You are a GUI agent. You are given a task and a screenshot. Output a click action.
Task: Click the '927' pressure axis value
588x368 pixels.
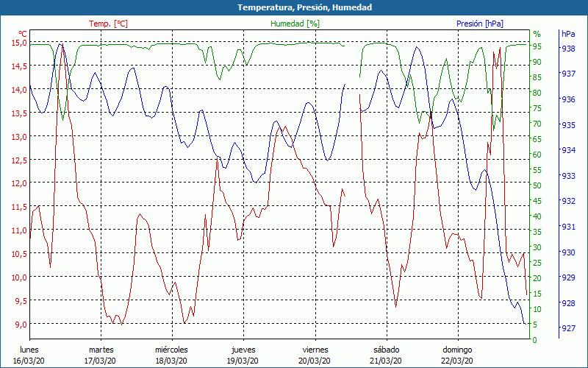click(x=568, y=328)
